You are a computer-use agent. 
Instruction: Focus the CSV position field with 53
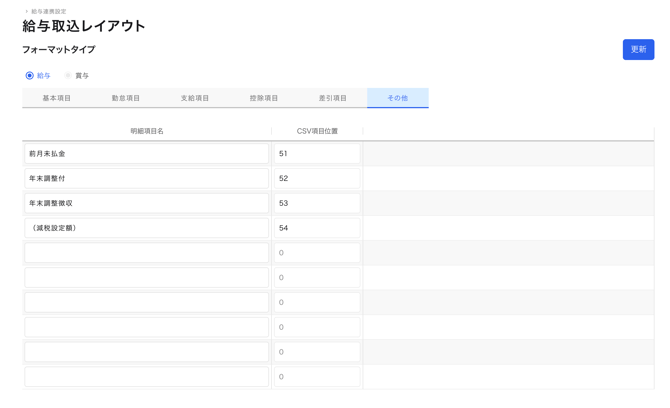tap(316, 203)
